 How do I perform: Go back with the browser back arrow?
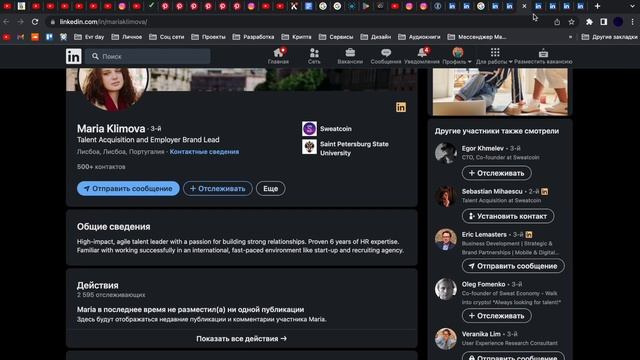click(x=6, y=22)
